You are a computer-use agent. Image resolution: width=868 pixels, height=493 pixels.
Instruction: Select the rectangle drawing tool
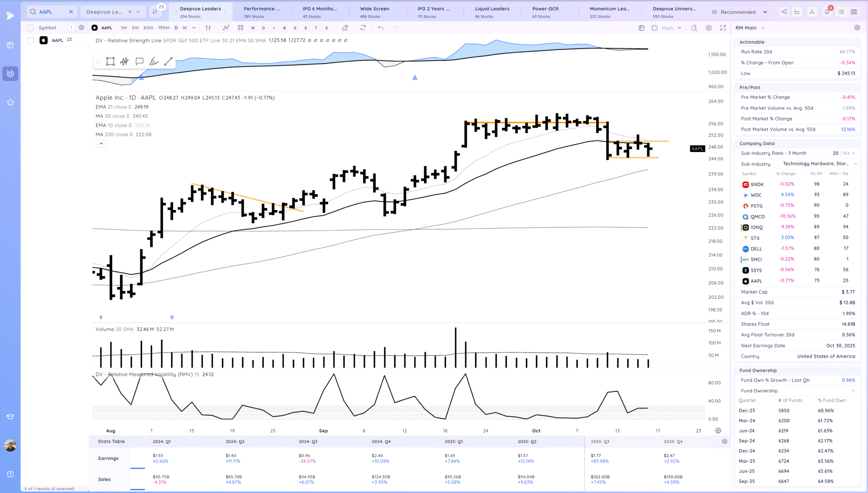110,61
